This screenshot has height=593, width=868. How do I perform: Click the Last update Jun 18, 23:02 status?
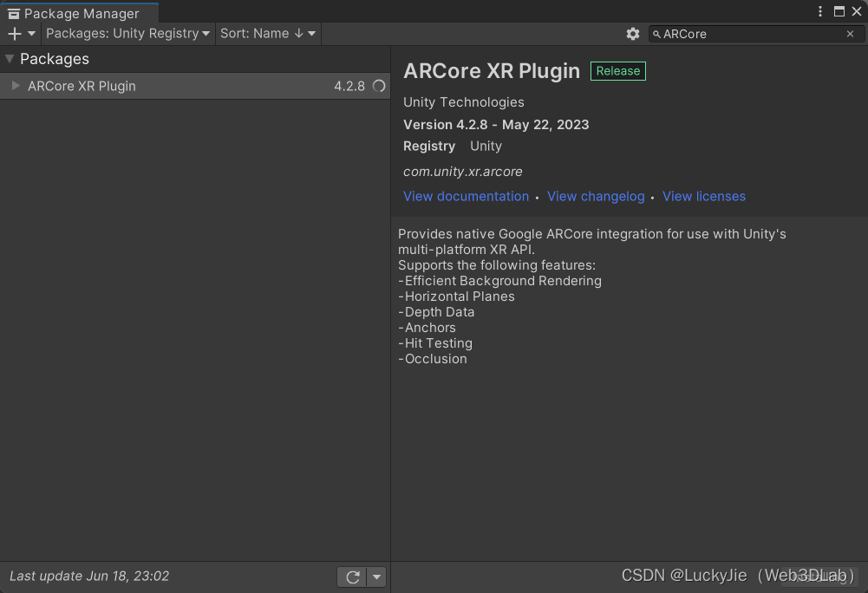[x=89, y=576]
